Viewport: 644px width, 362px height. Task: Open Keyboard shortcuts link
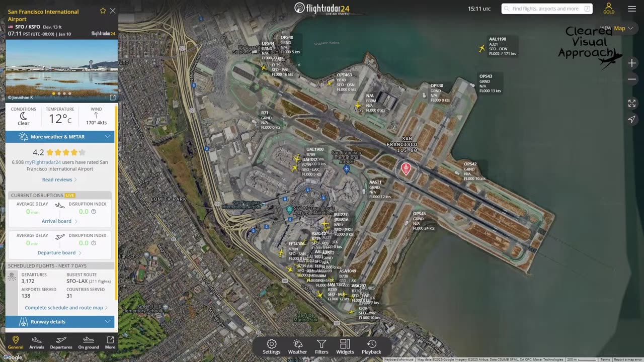[399, 359]
